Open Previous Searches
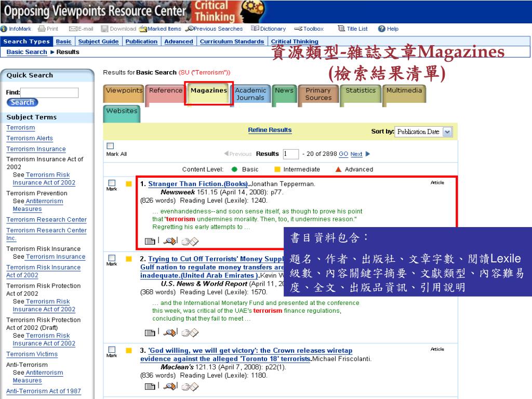532x399 pixels. [215, 29]
